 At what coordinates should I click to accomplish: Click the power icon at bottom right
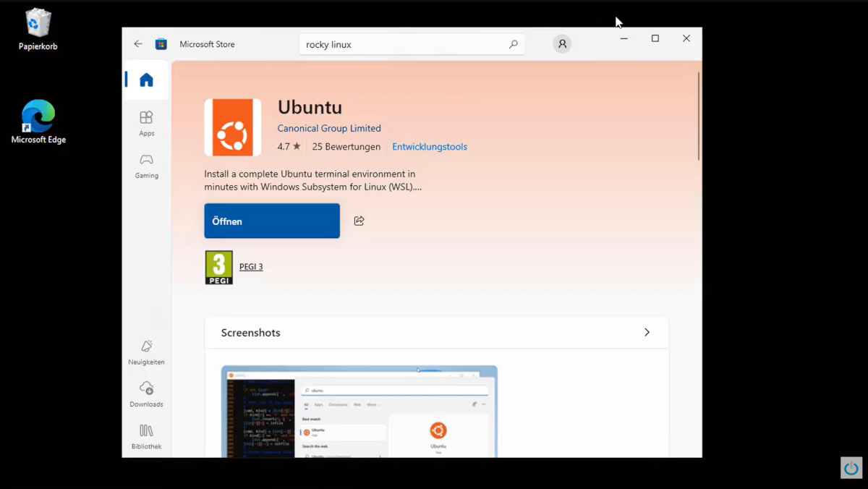pyautogui.click(x=851, y=468)
